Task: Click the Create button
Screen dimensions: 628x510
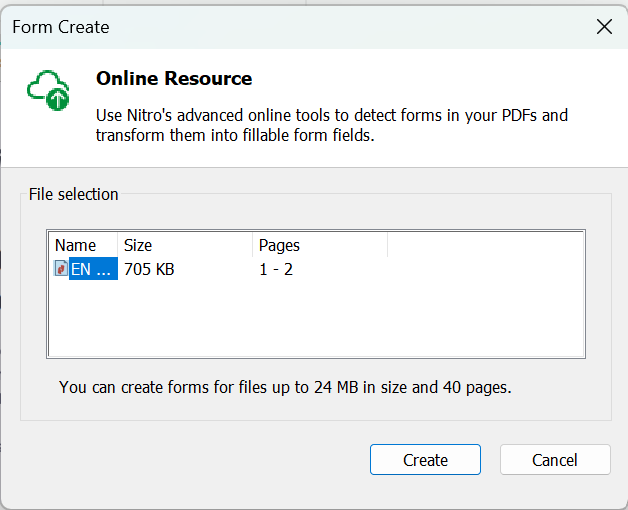Action: point(425,460)
